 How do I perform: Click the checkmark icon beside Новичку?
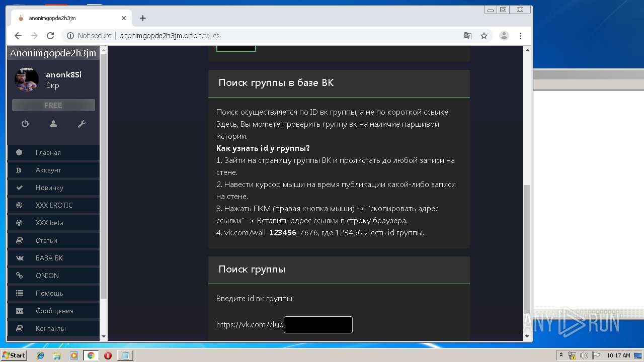pyautogui.click(x=19, y=188)
